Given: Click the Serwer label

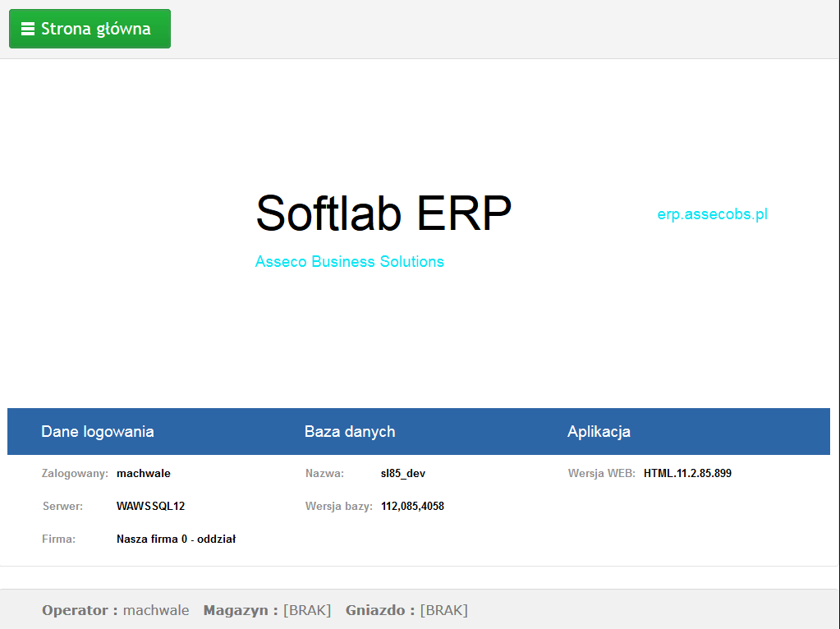Looking at the screenshot, I should tap(62, 507).
